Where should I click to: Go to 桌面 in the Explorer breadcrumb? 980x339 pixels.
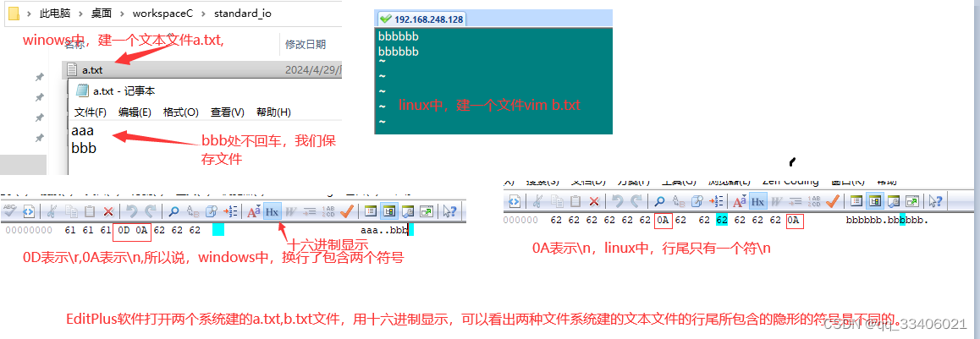click(x=102, y=14)
